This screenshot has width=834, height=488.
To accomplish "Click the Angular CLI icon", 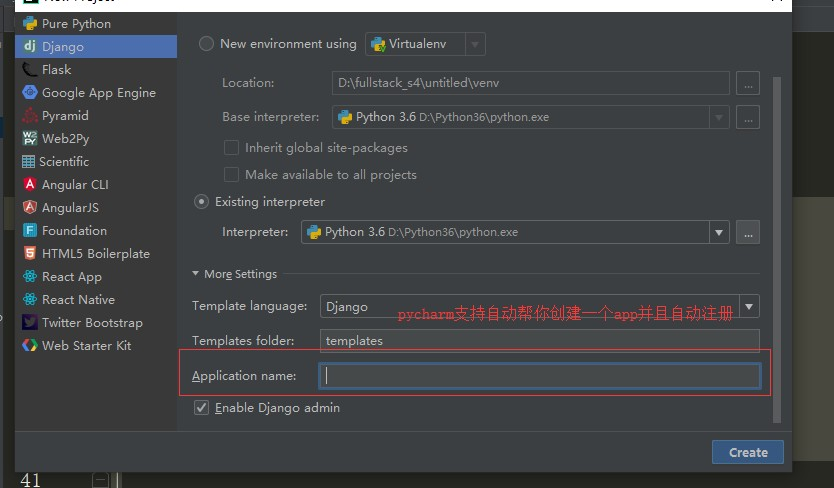I will click(x=30, y=184).
